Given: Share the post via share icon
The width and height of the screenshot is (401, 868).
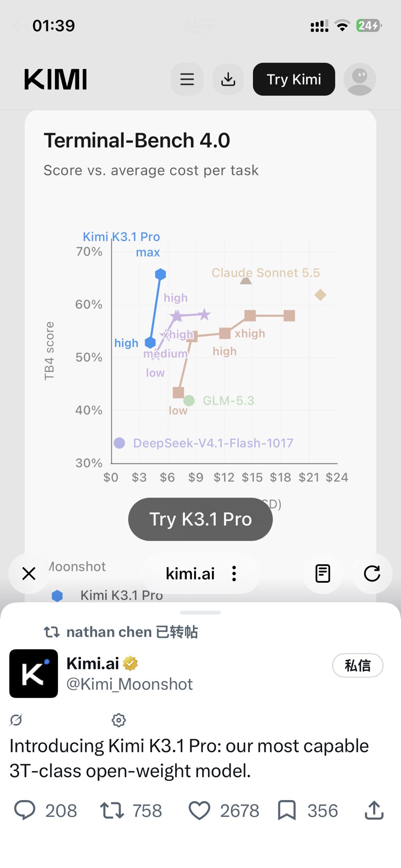Looking at the screenshot, I should (x=374, y=810).
